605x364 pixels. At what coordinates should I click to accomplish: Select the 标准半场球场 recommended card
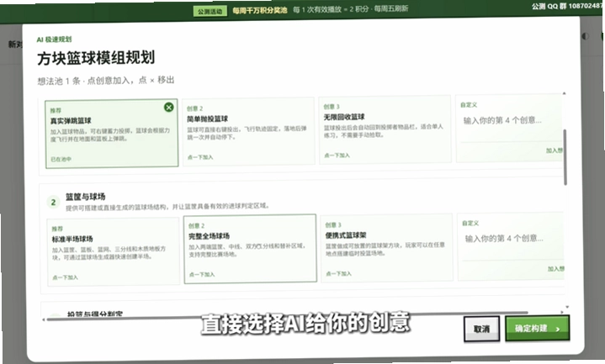click(x=113, y=251)
